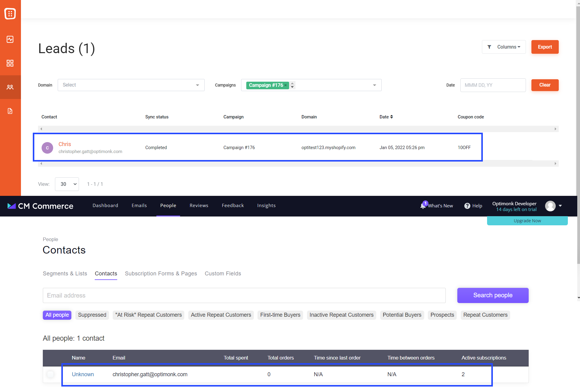Open the What's New notification bell
The width and height of the screenshot is (580, 392).
click(423, 206)
